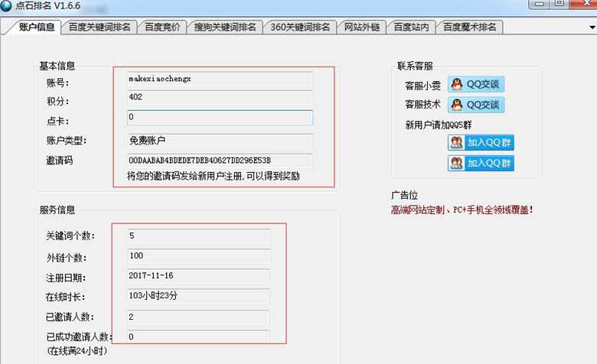Click QQ交谈 button for 客服技术
Image resolution: width=597 pixels, height=364 pixels.
coord(476,105)
